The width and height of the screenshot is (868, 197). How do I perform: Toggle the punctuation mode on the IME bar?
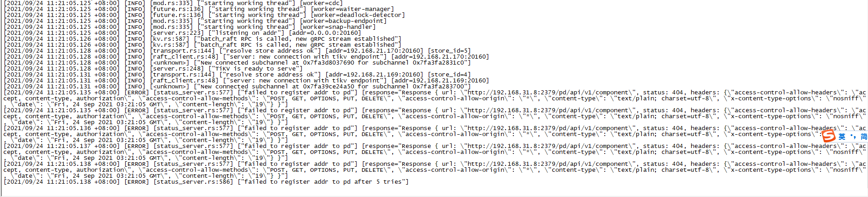point(853,137)
